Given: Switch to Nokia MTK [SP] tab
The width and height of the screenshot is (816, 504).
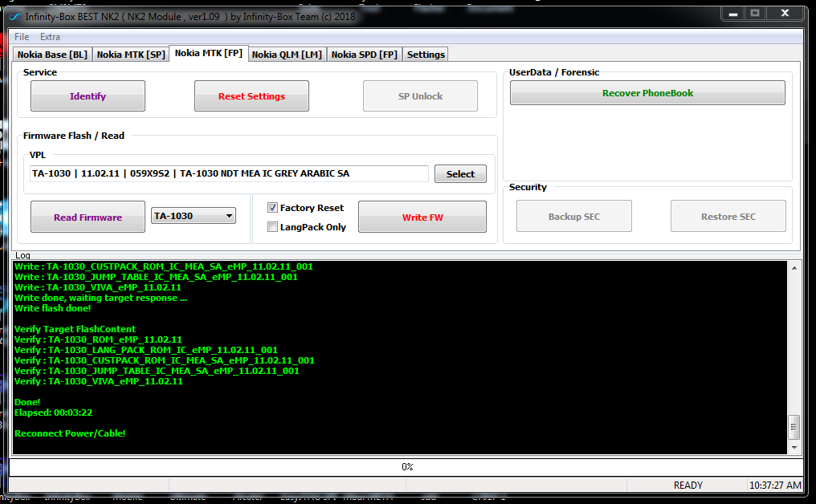Looking at the screenshot, I should tap(131, 55).
